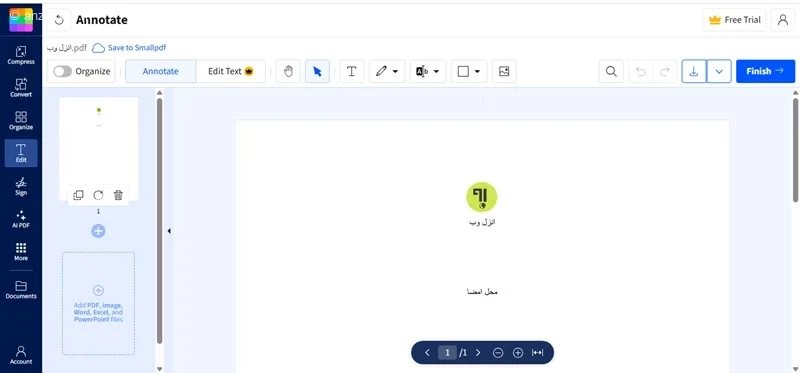Switch to the Annotate tab
The height and width of the screenshot is (373, 800).
point(160,71)
